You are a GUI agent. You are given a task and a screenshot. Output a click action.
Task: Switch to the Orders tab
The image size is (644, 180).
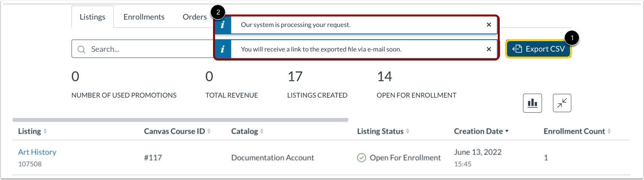(x=195, y=17)
